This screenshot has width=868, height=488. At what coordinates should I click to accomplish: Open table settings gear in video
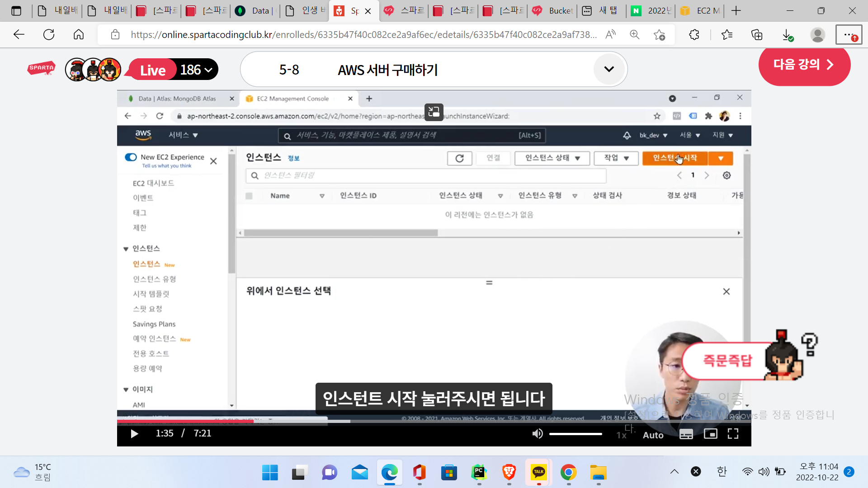click(x=726, y=175)
